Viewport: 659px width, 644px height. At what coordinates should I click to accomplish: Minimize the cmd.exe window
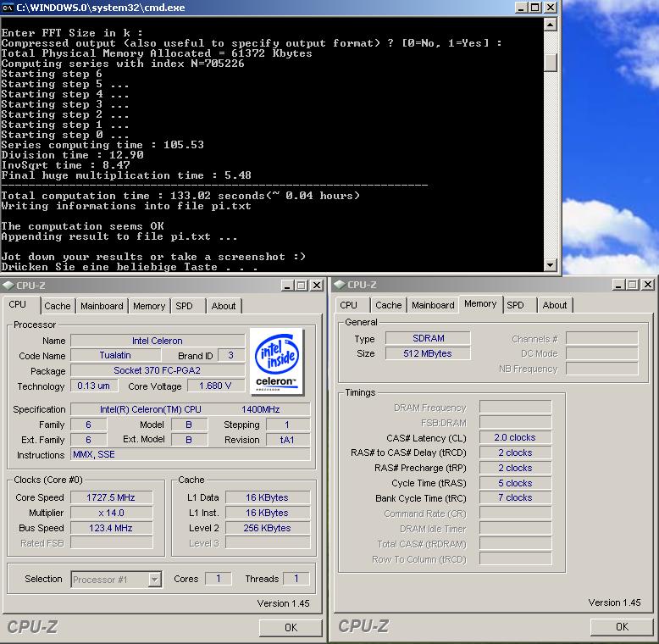pyautogui.click(x=521, y=8)
